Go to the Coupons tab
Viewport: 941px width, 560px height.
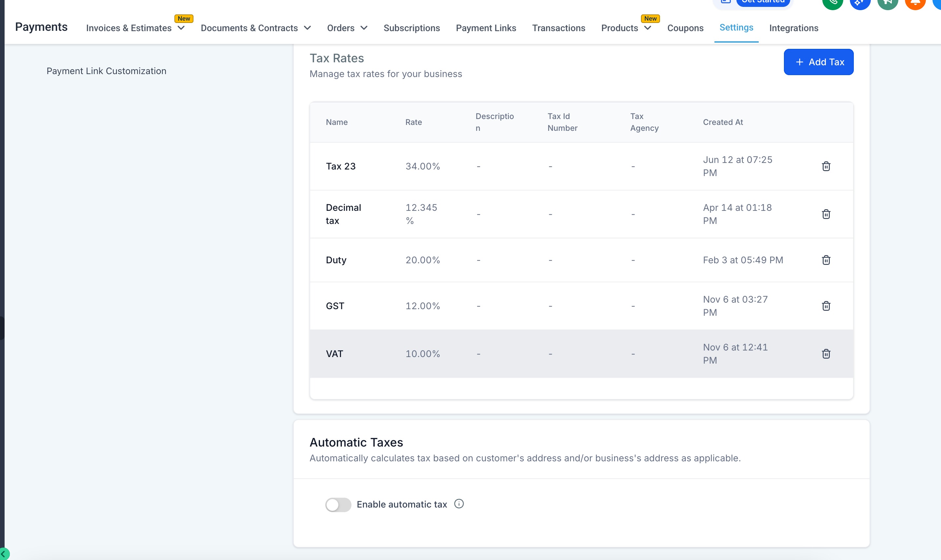(x=685, y=28)
